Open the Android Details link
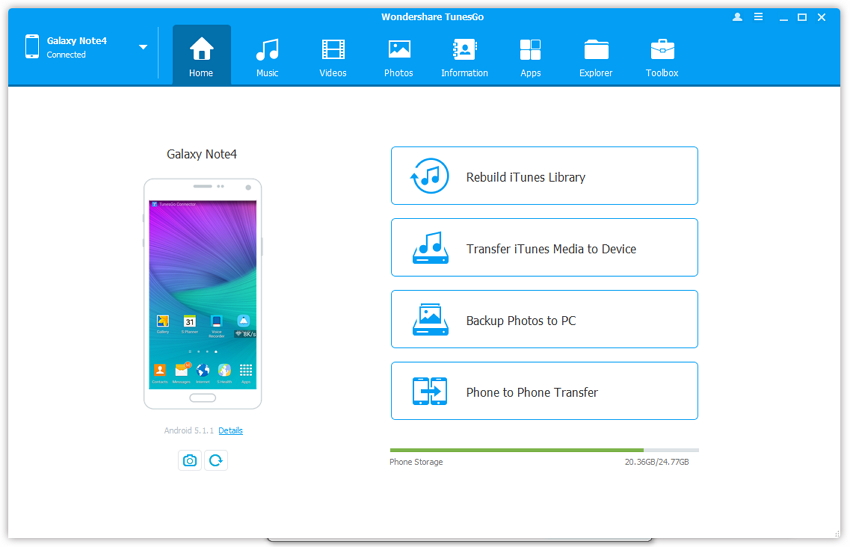The image size is (850, 547). click(230, 431)
